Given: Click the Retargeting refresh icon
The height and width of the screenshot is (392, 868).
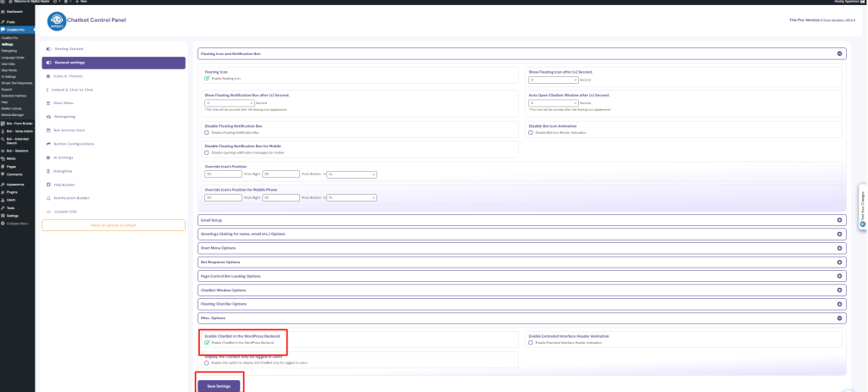Looking at the screenshot, I should [48, 116].
